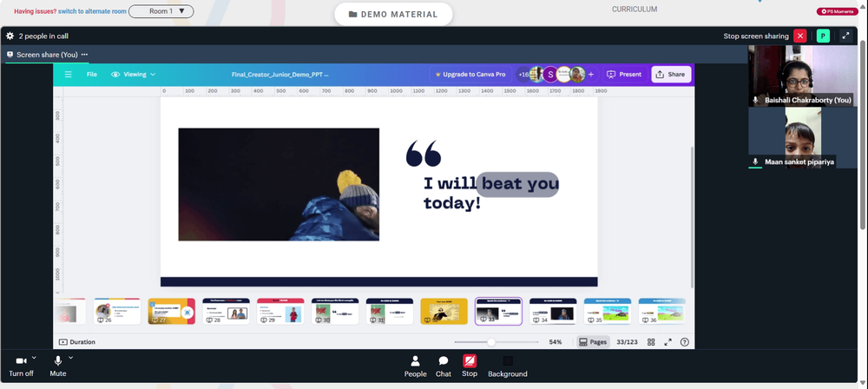Select page 29 thumbnail
868x389 pixels.
280,311
